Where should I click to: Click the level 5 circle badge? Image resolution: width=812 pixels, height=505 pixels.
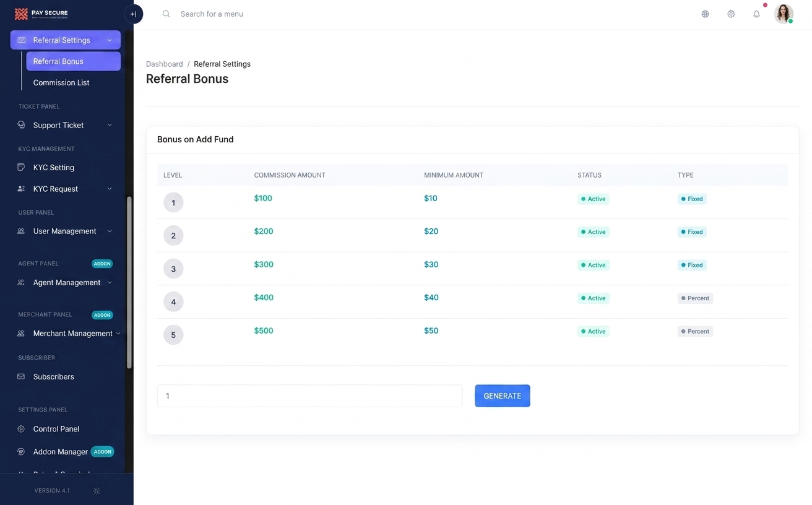173,335
